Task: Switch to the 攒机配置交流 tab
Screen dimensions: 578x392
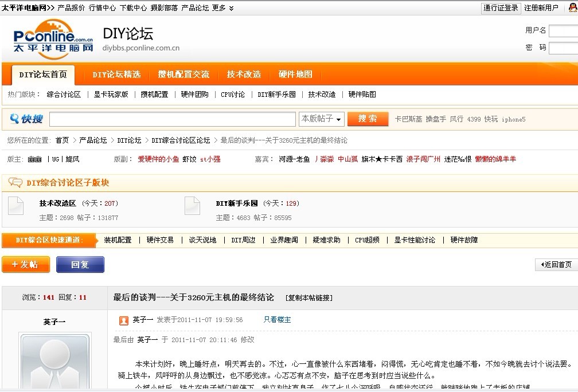Action: click(183, 75)
